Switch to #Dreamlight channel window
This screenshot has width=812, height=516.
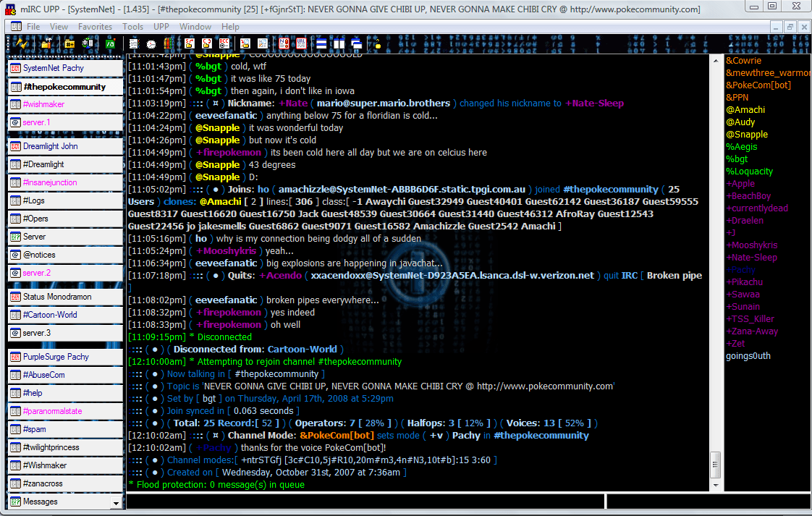[x=66, y=164]
